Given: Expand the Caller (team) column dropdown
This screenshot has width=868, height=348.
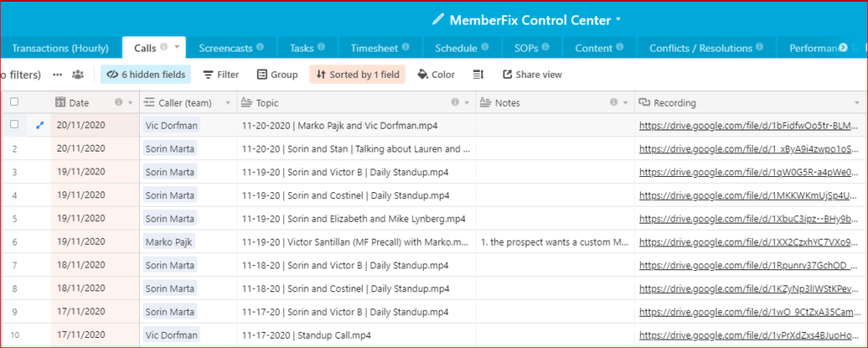Looking at the screenshot, I should click(x=225, y=102).
